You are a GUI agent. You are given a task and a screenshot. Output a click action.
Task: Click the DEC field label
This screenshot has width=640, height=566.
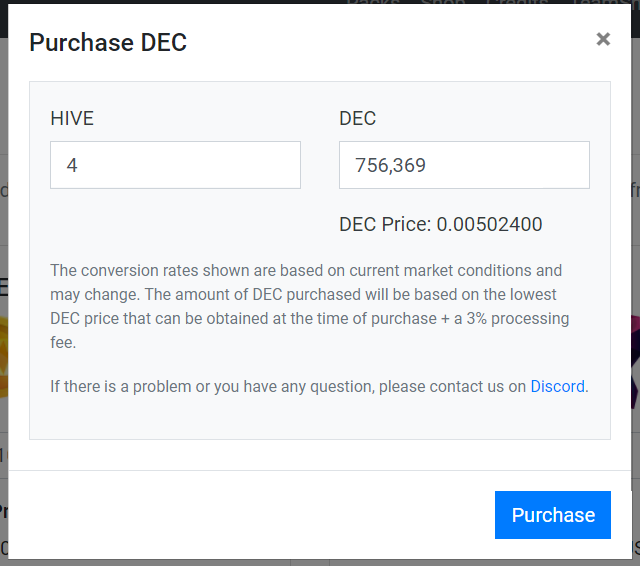click(358, 118)
